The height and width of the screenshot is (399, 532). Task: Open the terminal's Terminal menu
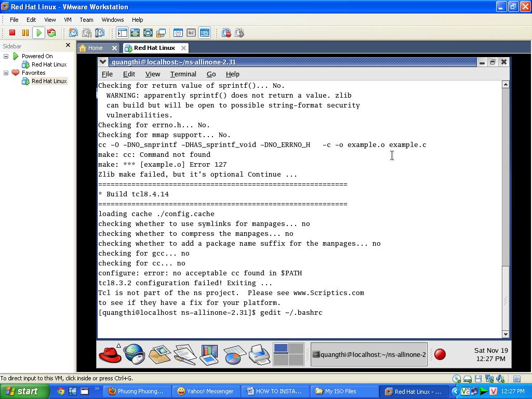pos(183,74)
